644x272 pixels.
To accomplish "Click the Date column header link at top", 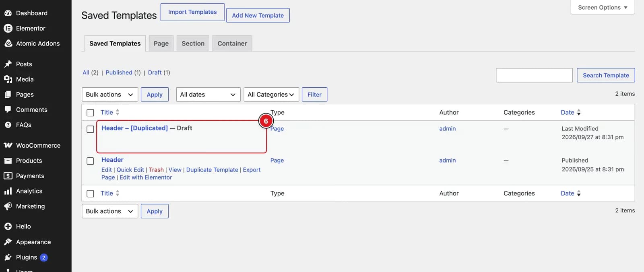I will point(568,112).
